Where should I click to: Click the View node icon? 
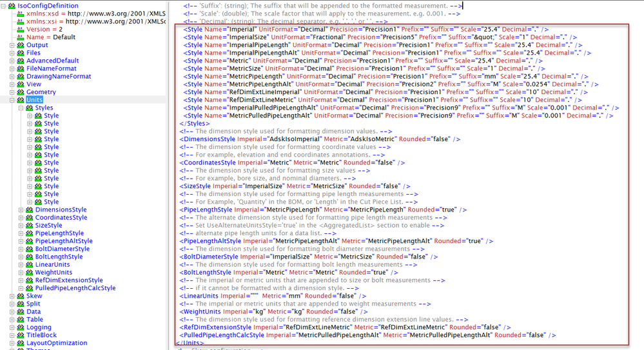coord(20,84)
